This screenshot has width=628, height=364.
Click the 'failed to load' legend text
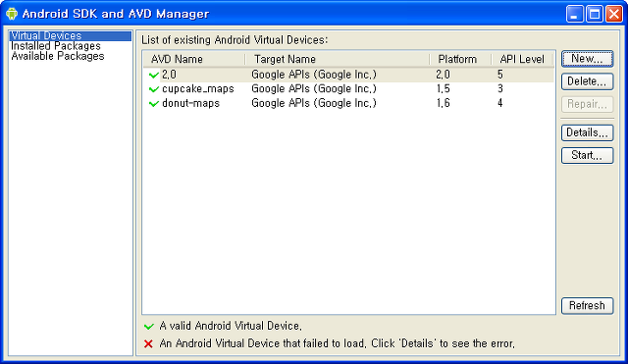pyautogui.click(x=338, y=343)
